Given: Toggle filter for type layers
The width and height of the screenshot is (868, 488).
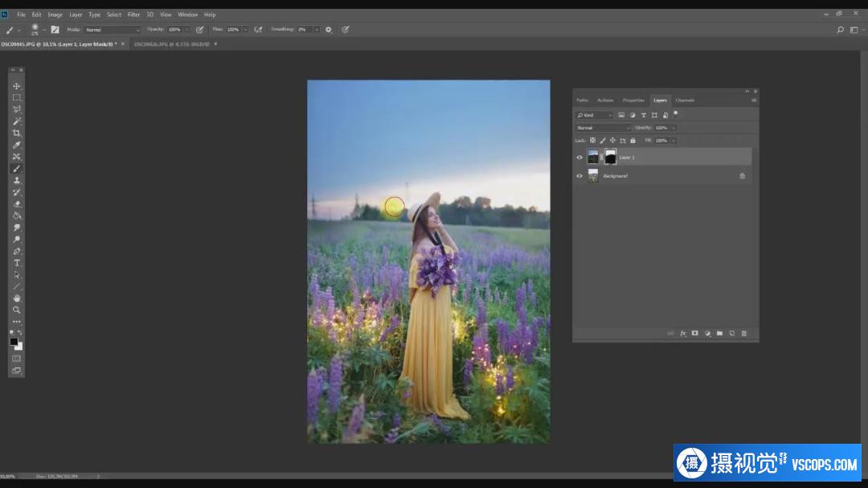Looking at the screenshot, I should point(643,115).
